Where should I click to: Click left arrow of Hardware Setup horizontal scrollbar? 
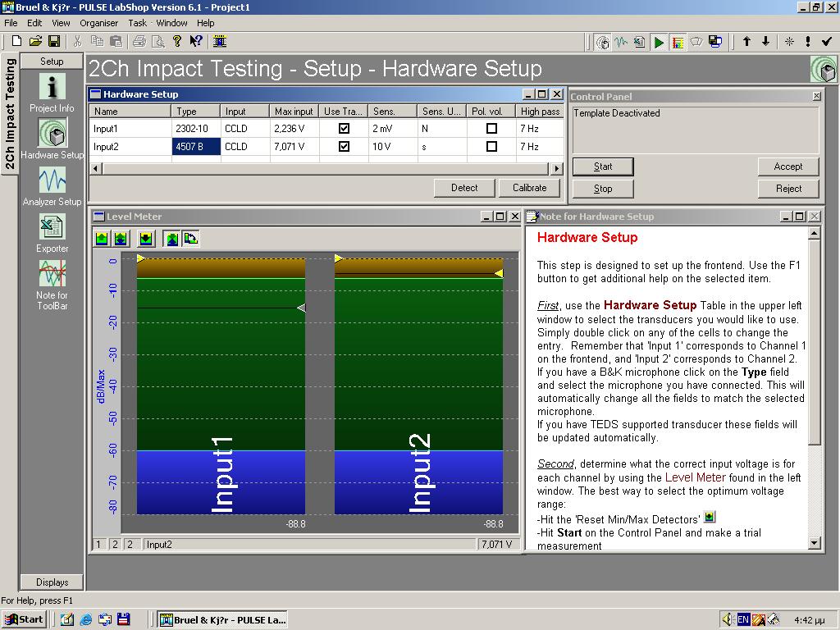point(96,168)
